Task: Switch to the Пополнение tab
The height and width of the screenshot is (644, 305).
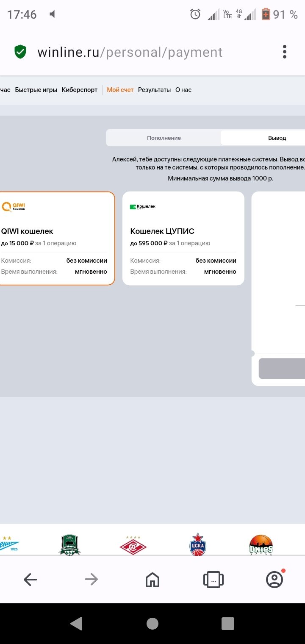Action: click(x=164, y=138)
